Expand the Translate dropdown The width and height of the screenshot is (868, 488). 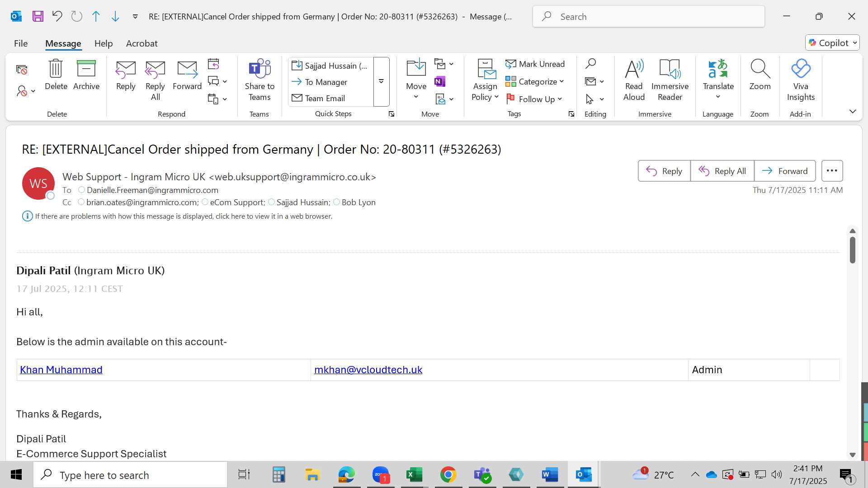pos(718,97)
